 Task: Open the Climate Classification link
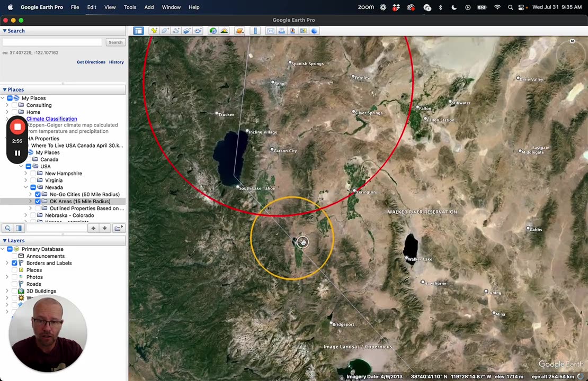click(52, 119)
